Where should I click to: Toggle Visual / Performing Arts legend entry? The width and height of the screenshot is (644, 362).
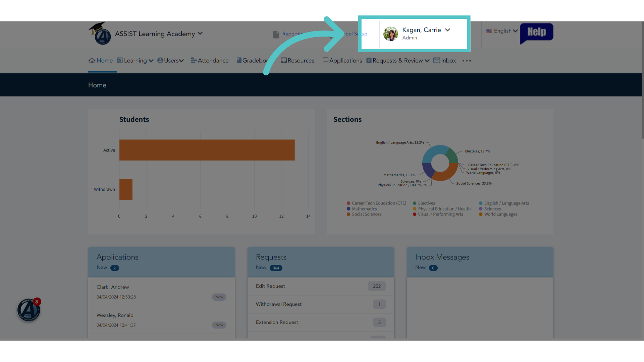pyautogui.click(x=438, y=214)
